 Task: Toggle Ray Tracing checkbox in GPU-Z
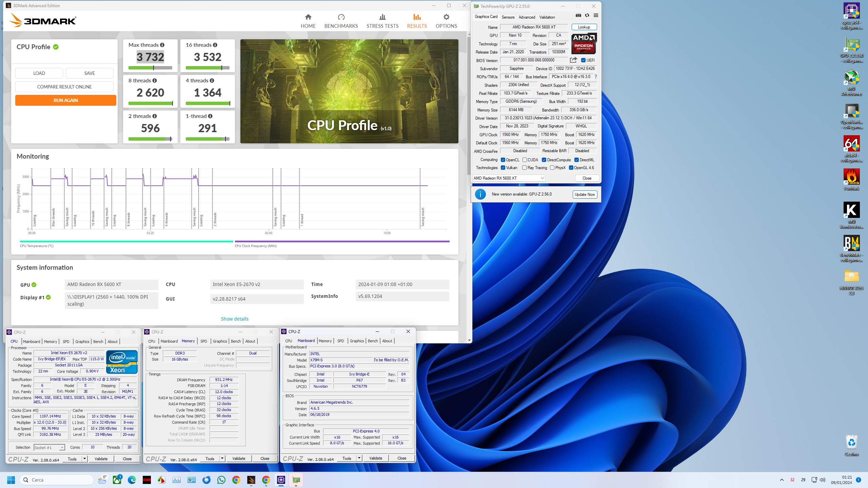click(525, 168)
